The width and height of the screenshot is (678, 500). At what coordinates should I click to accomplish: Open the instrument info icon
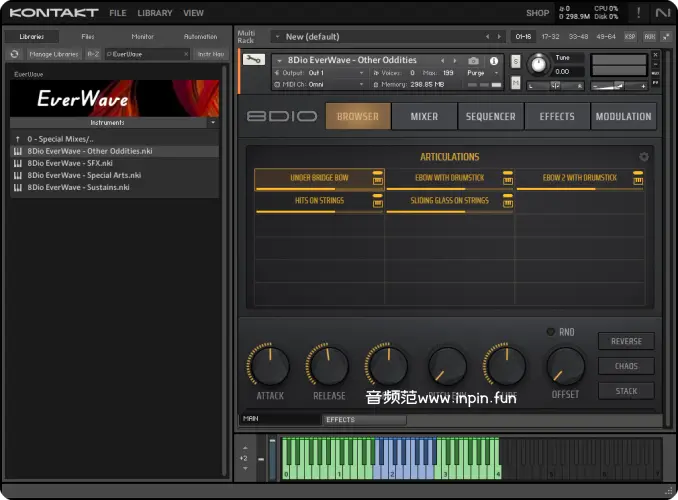[x=493, y=61]
